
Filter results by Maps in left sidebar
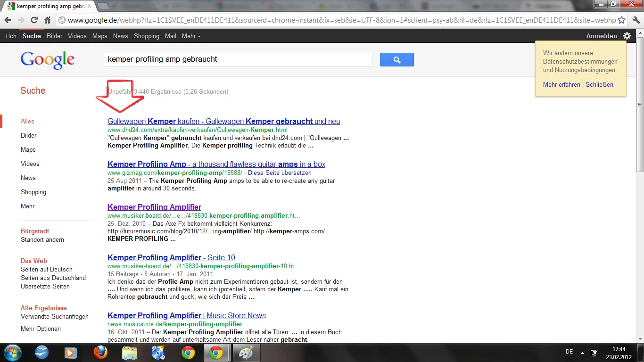coord(28,149)
